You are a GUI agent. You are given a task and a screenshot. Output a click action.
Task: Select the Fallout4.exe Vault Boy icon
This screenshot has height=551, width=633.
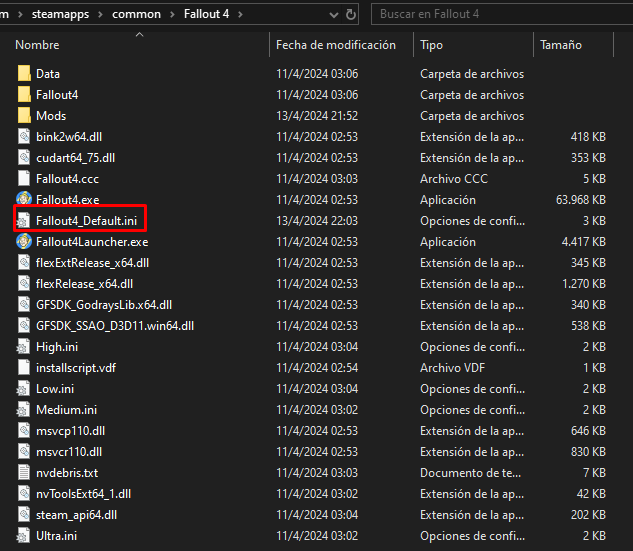24,199
